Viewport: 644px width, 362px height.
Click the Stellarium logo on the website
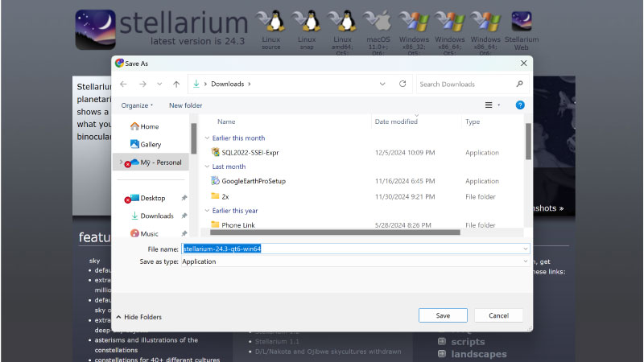(x=95, y=30)
